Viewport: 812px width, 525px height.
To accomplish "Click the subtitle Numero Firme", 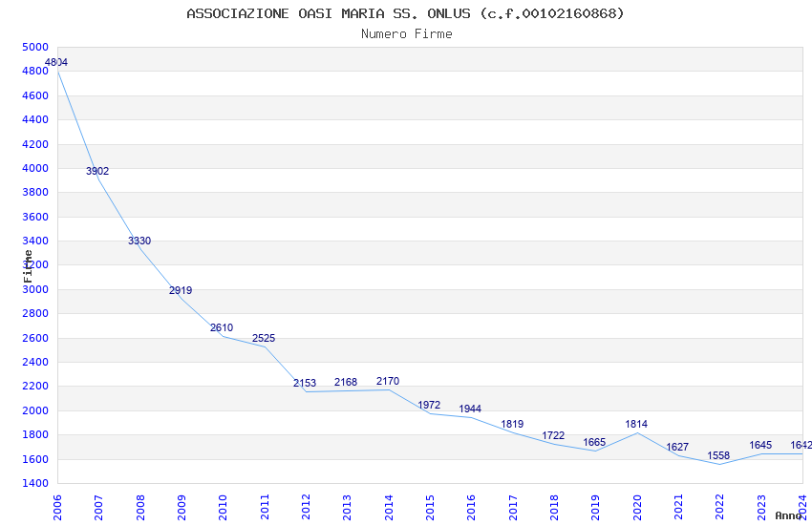I will pyautogui.click(x=407, y=34).
